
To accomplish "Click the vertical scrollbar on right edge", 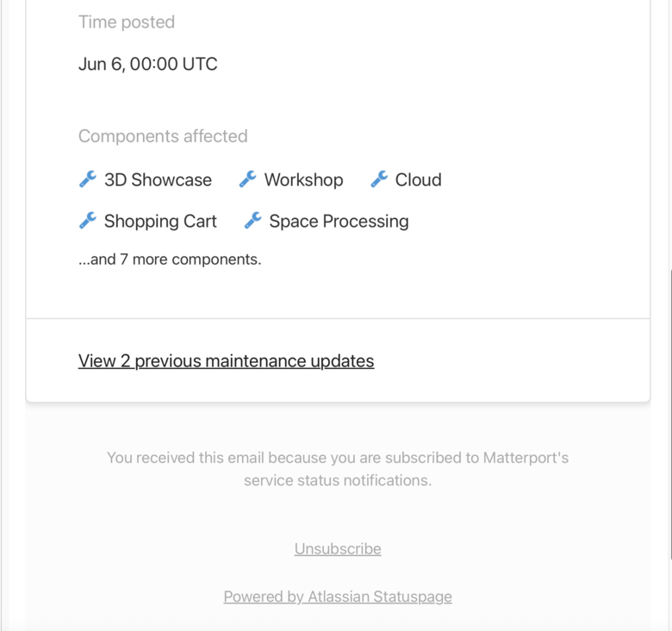I will 670,414.
